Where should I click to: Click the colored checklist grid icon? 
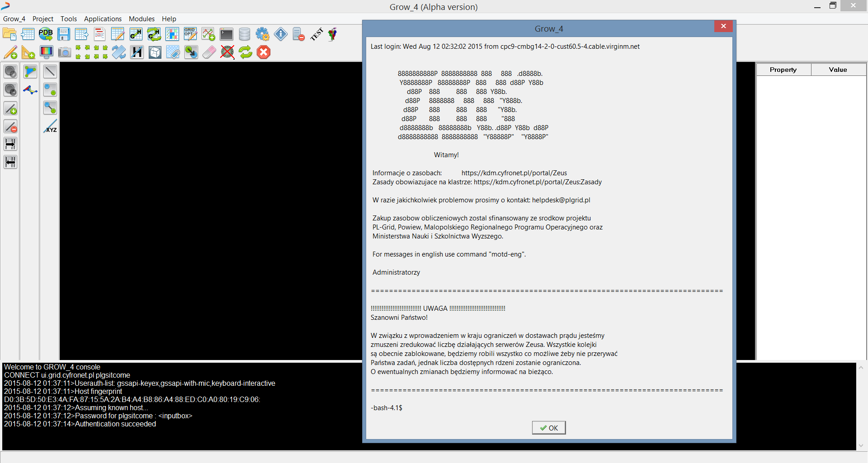[172, 34]
